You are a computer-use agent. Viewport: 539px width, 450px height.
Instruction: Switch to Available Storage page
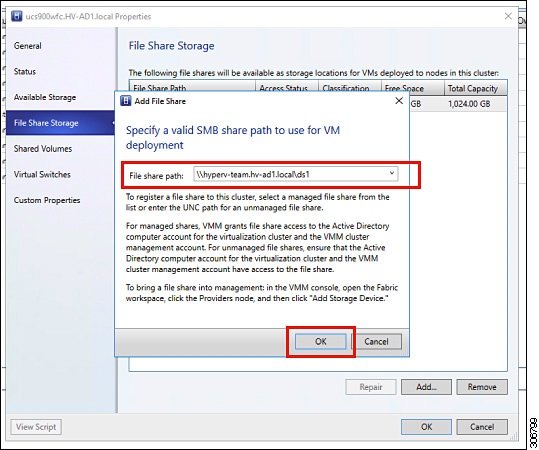tap(45, 97)
